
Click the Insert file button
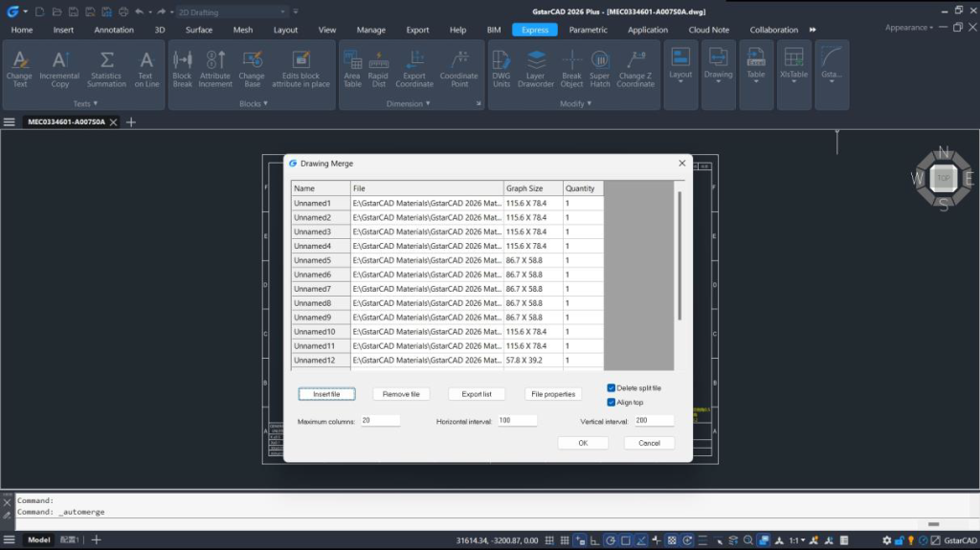click(326, 394)
